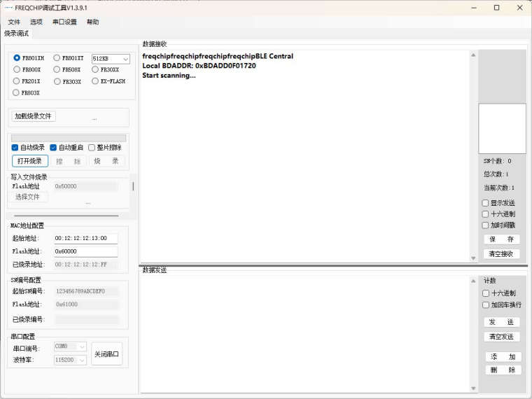Enable the 整片擦除 checkbox
The width and height of the screenshot is (532, 399).
click(x=92, y=148)
